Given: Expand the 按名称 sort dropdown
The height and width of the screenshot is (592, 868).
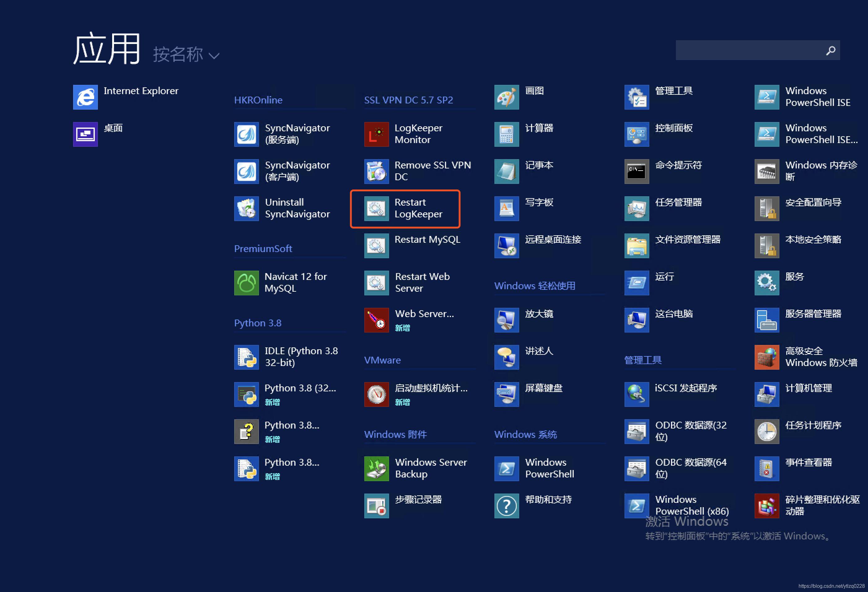Looking at the screenshot, I should [186, 54].
